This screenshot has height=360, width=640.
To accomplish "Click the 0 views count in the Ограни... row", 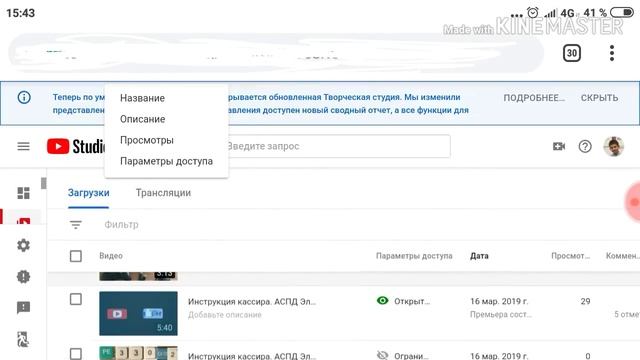I will click(588, 356).
